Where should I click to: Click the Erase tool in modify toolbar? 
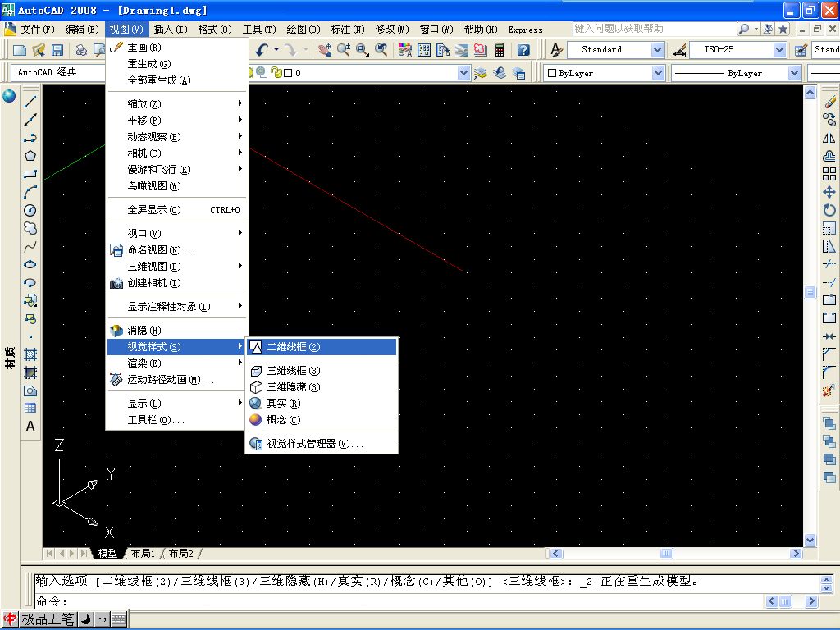click(x=829, y=101)
